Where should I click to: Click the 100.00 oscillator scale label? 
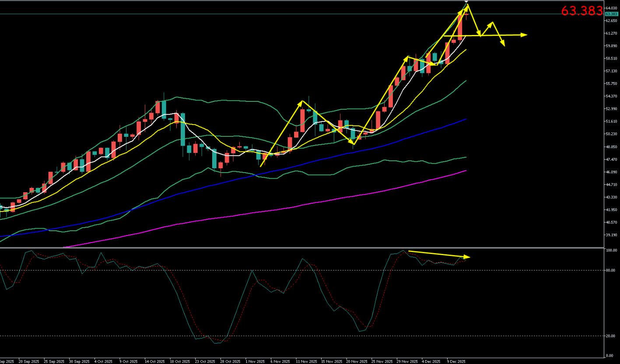click(611, 251)
